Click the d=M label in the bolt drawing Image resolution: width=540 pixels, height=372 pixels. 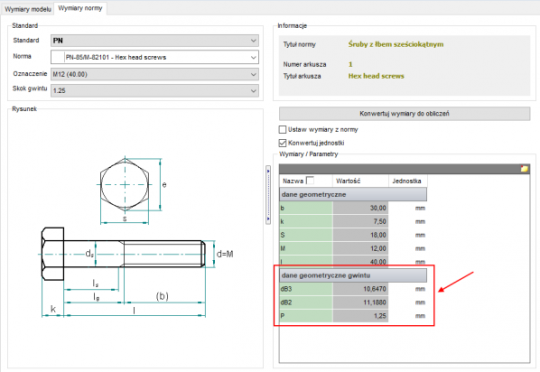tap(225, 254)
